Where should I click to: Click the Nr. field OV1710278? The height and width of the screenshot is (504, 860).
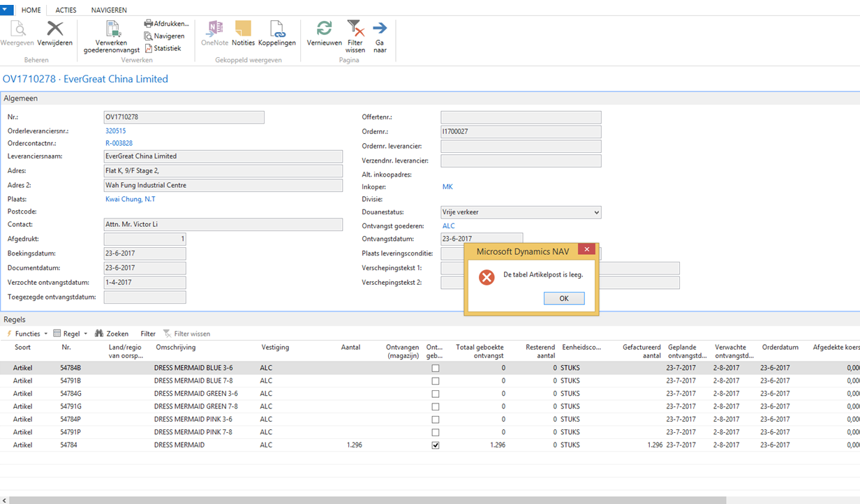pyautogui.click(x=184, y=117)
